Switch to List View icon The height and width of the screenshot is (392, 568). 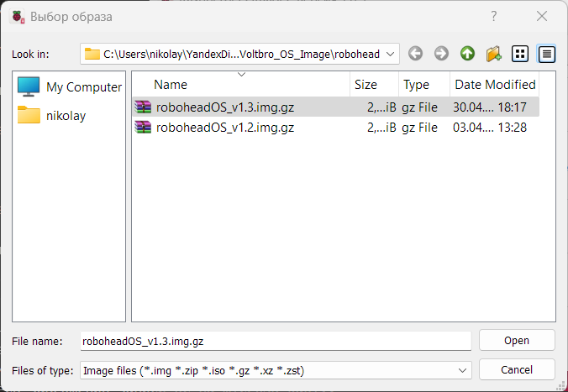tap(520, 54)
